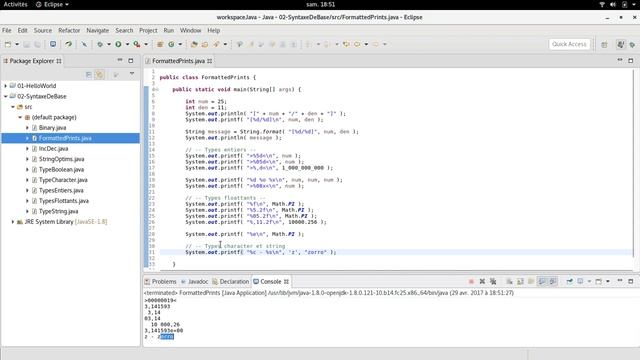Click Pin Console icon
This screenshot has height=360, width=640.
[570, 281]
